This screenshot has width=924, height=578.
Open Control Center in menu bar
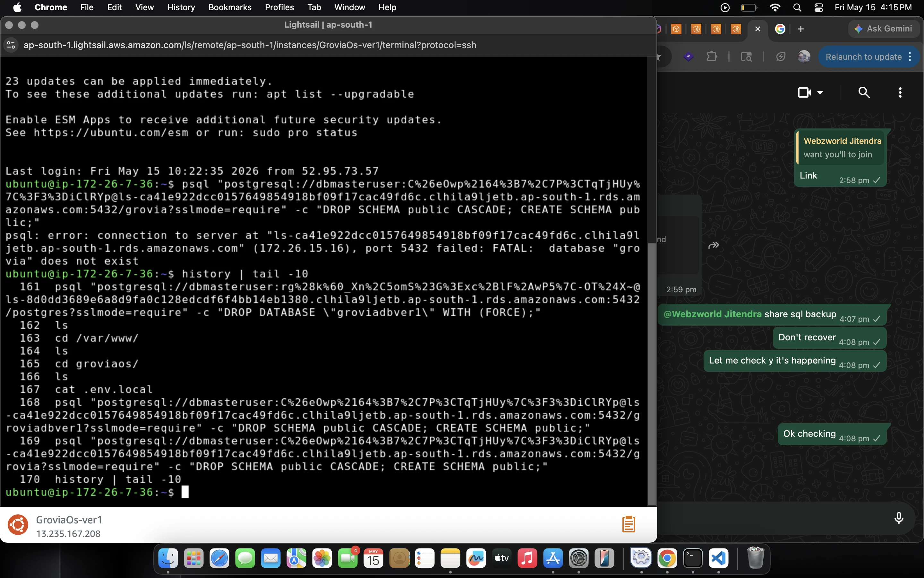[x=819, y=7]
